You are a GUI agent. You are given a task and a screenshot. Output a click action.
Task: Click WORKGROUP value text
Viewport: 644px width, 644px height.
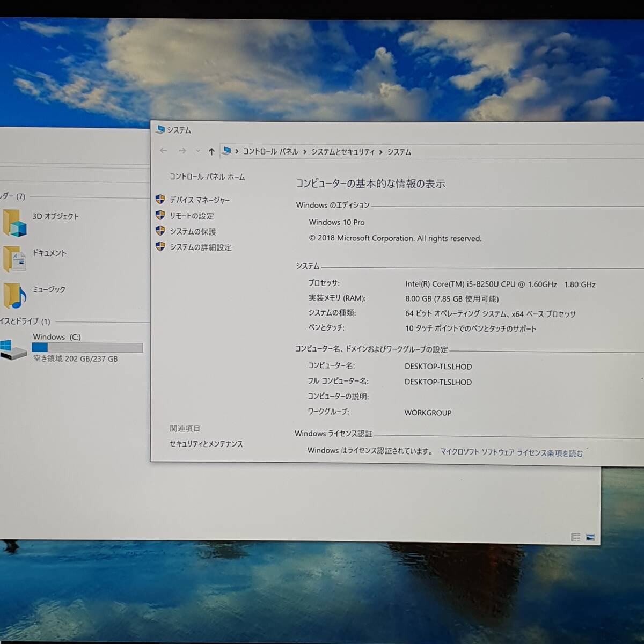pyautogui.click(x=428, y=413)
